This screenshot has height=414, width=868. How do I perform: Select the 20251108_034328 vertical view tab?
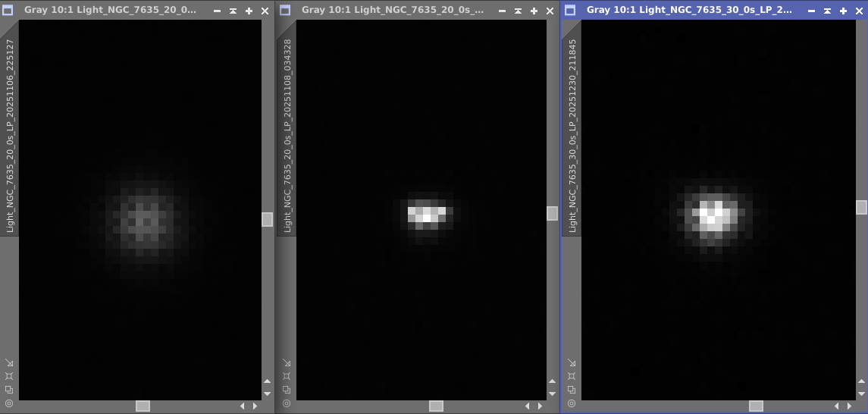[x=287, y=135]
